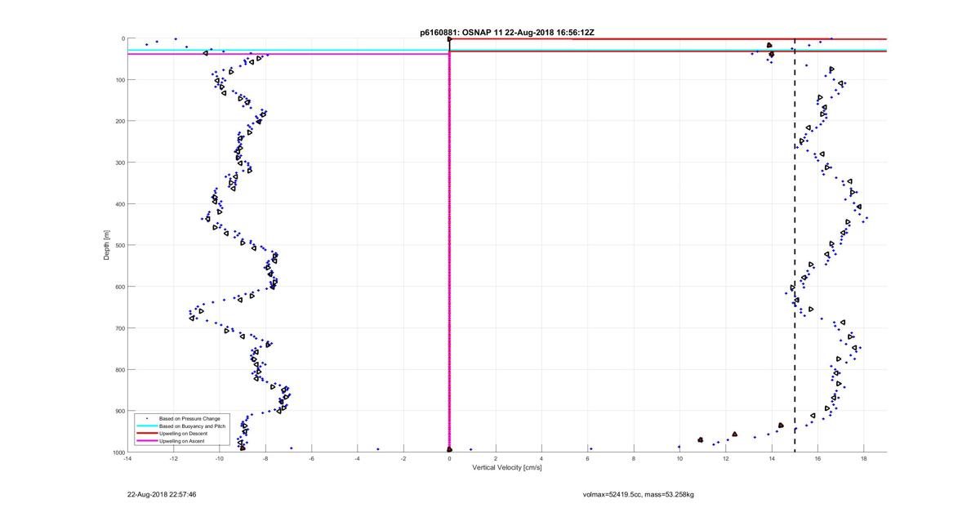Select legend entry 'Based on Pressure Change'
This screenshot has width=980, height=508.
(x=189, y=418)
